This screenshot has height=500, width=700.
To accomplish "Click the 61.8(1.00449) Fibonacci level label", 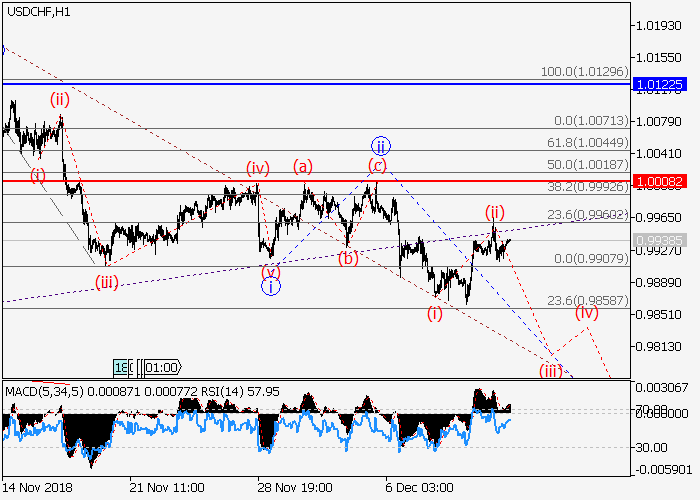I will pos(591,143).
